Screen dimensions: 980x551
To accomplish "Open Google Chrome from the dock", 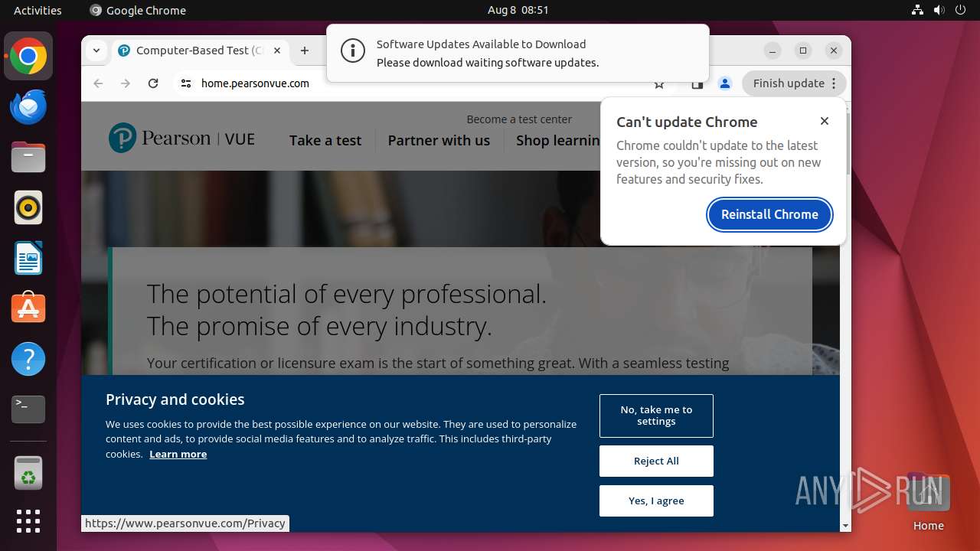I will [28, 57].
